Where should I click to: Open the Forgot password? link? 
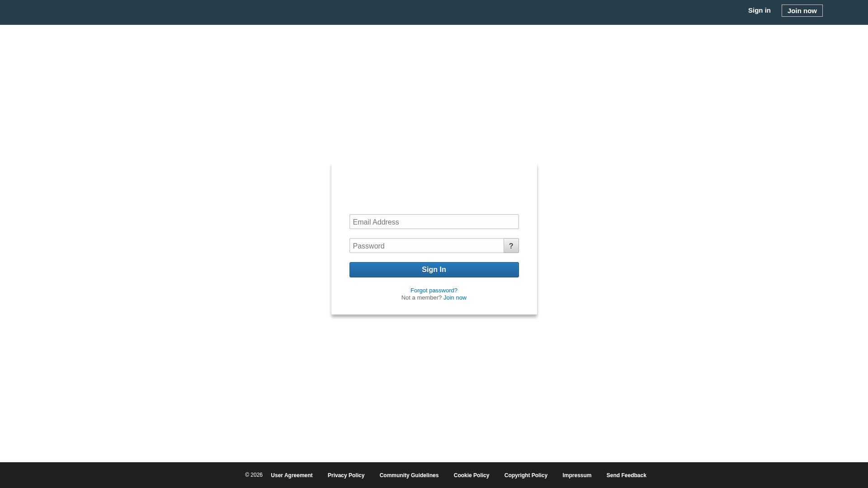coord(434,291)
